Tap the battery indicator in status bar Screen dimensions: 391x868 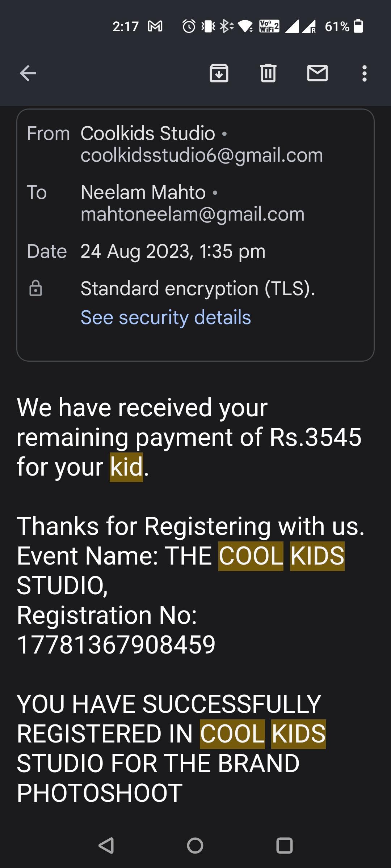(x=358, y=26)
